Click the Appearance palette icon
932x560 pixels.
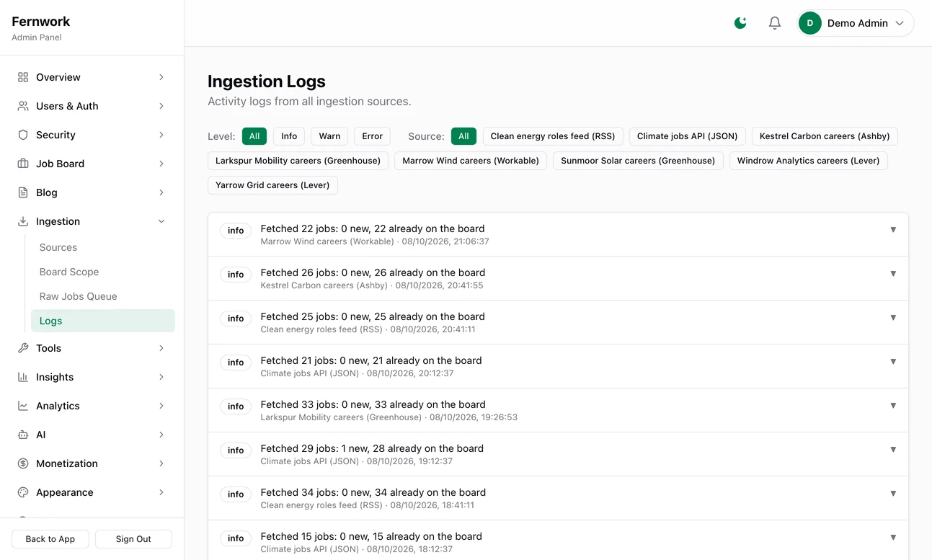(23, 492)
